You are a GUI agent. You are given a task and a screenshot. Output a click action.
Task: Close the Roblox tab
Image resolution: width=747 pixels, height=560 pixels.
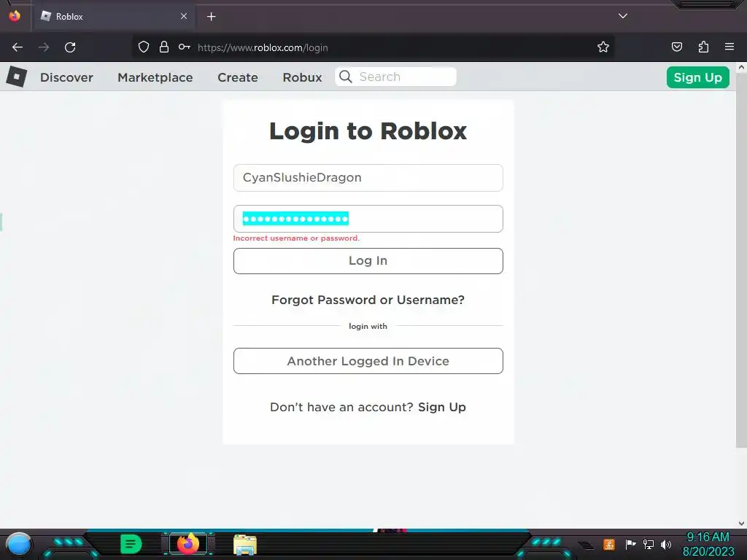point(183,16)
